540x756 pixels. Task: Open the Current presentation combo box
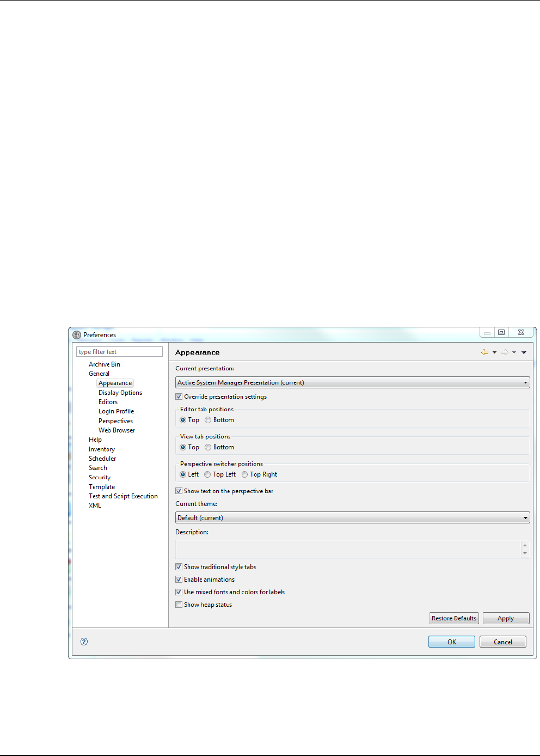352,382
